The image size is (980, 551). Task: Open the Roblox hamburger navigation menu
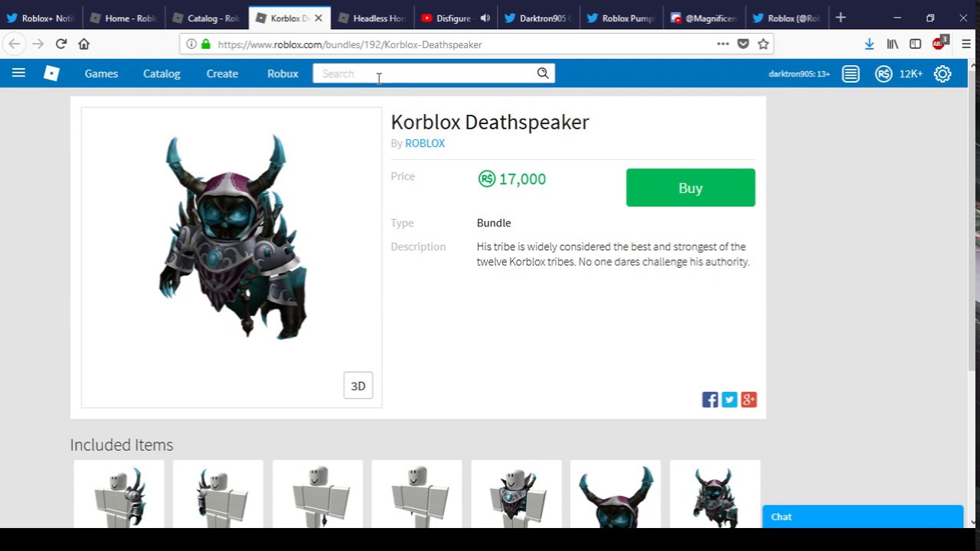[x=18, y=73]
